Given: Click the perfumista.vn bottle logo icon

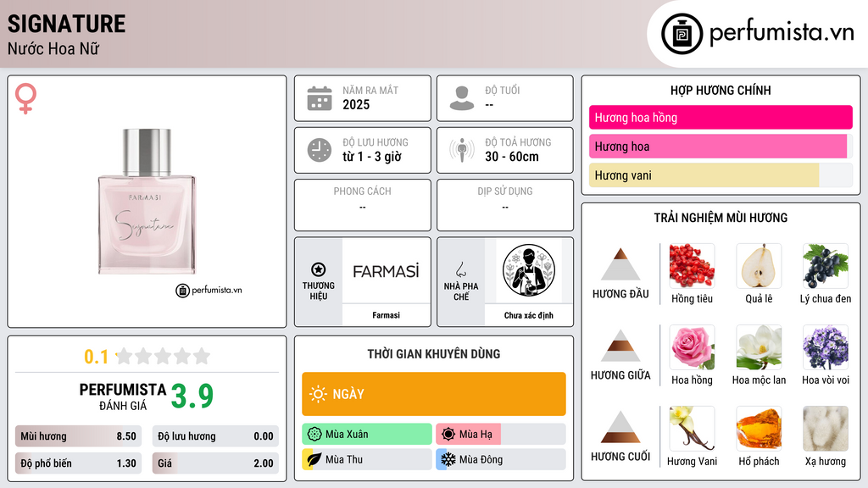Looking at the screenshot, I should click(682, 34).
